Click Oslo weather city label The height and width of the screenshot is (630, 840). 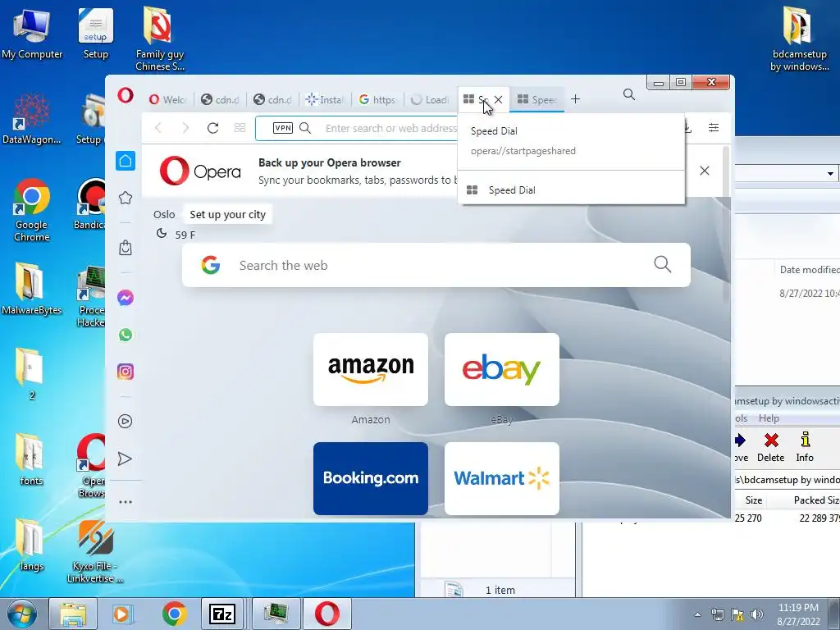164,214
